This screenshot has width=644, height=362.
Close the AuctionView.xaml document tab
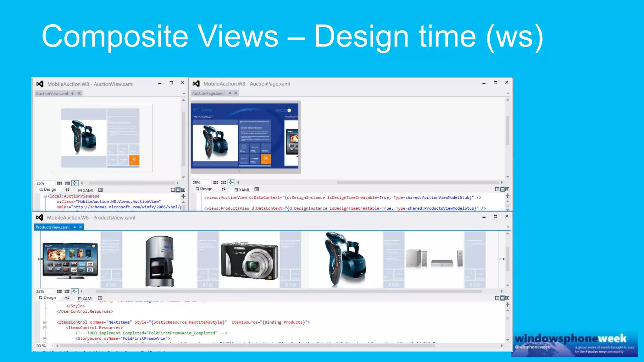coord(79,94)
